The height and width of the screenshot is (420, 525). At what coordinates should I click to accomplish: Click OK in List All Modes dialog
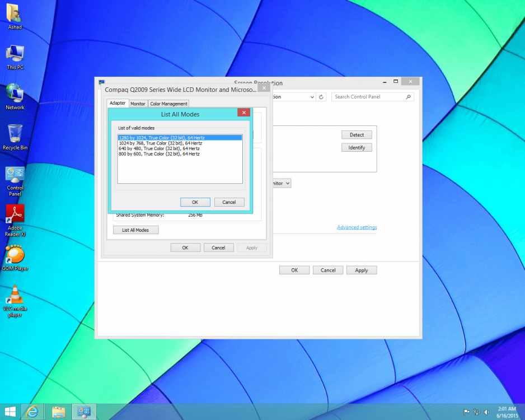coord(195,202)
